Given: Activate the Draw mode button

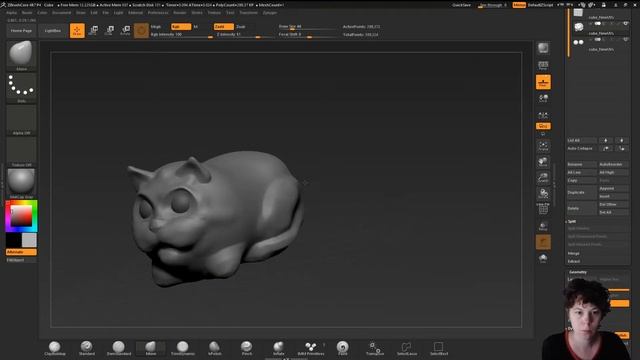Looking at the screenshot, I should [77, 31].
